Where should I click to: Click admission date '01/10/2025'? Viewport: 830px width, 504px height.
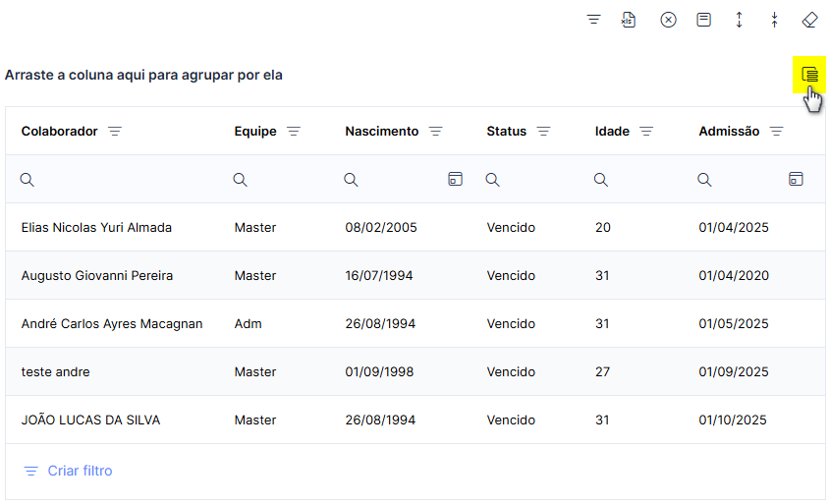point(733,420)
